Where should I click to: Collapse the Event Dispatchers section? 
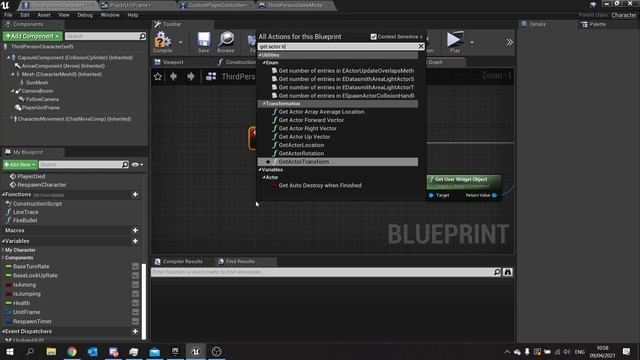point(4,332)
